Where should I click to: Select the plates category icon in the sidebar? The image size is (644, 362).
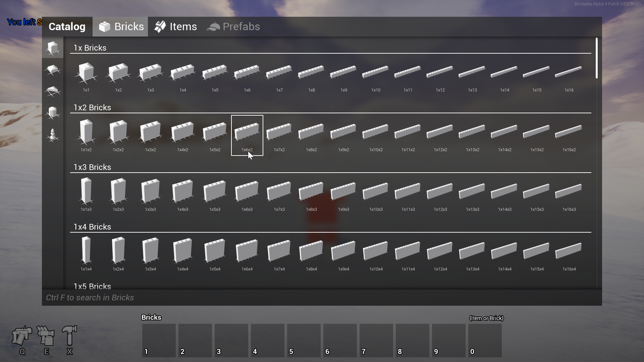(x=53, y=69)
